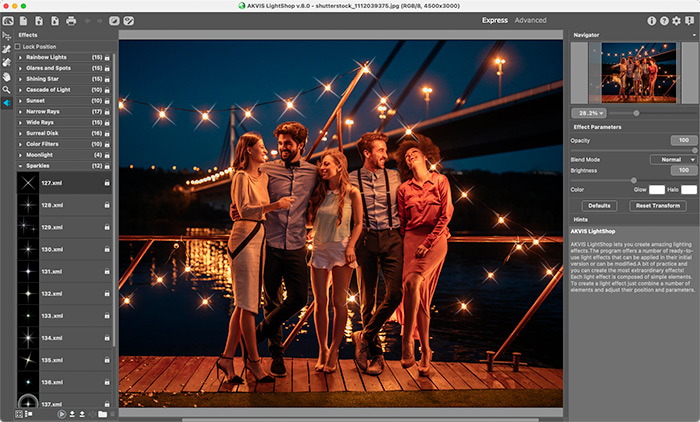
Task: Click the Glow color swatch
Action: pyautogui.click(x=656, y=189)
